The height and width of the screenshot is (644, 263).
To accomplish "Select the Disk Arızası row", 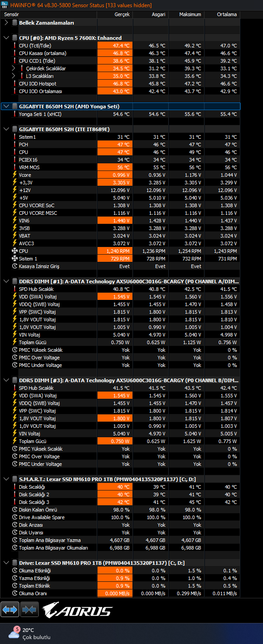I will (121, 525).
